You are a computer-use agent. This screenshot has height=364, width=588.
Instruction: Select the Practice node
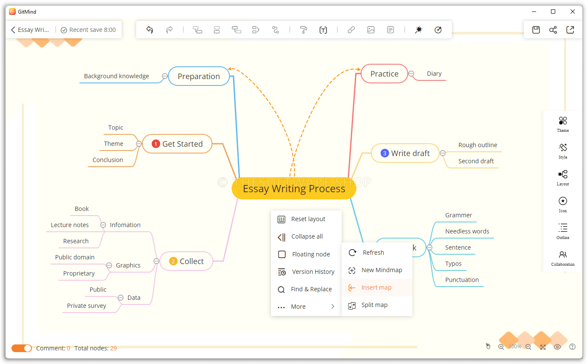pos(384,74)
